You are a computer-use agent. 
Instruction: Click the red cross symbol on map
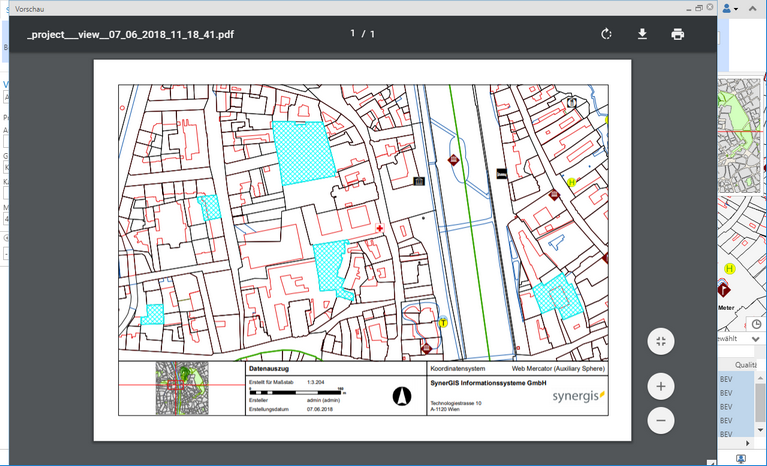tap(379, 229)
